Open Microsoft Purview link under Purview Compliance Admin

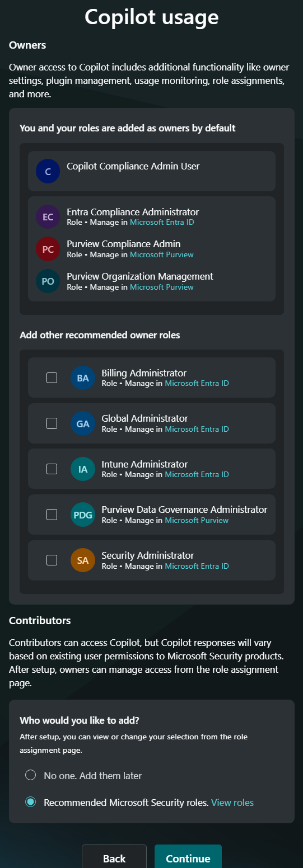tap(162, 254)
